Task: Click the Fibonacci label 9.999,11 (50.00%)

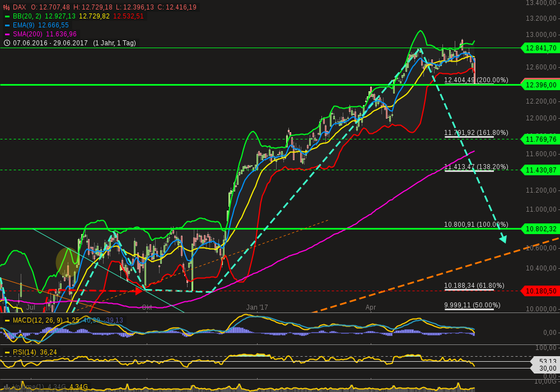Action: tap(472, 305)
